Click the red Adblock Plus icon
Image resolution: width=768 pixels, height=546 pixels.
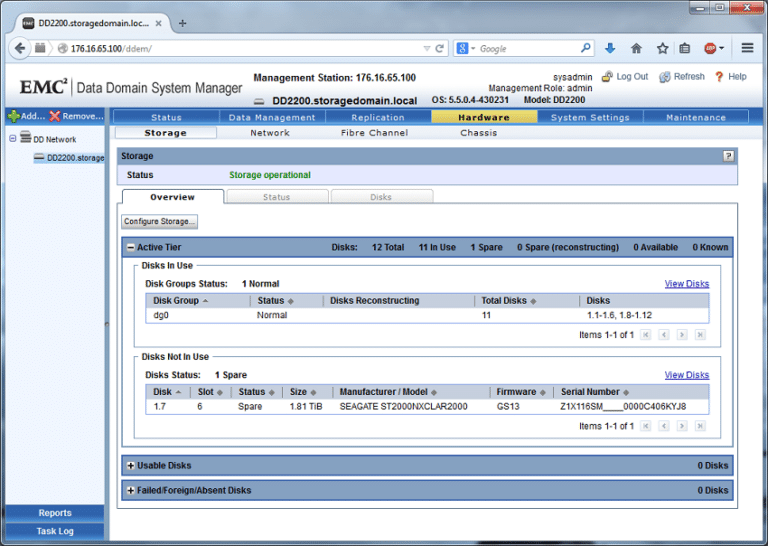coord(710,48)
